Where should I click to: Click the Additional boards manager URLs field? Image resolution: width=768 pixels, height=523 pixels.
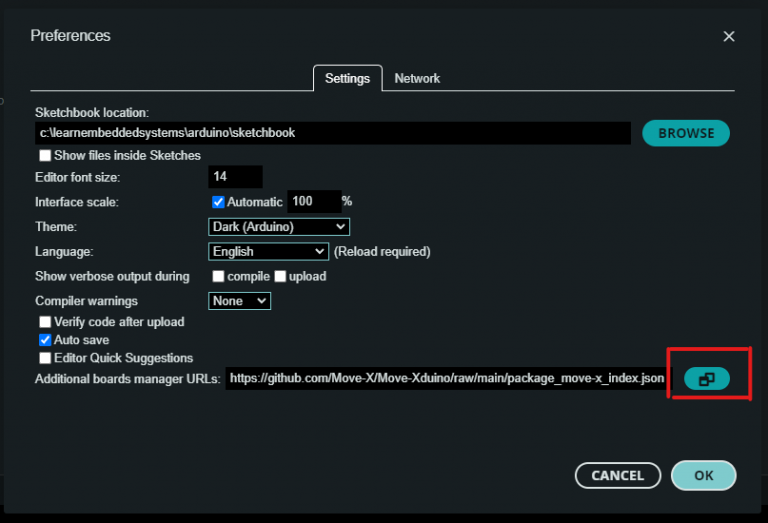click(x=446, y=379)
